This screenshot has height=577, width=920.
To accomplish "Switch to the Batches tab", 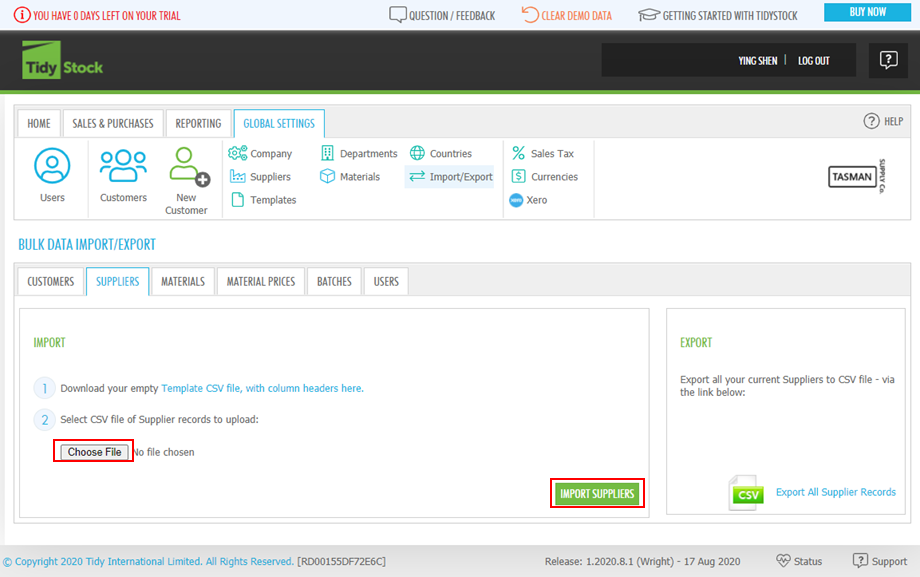I will (334, 281).
